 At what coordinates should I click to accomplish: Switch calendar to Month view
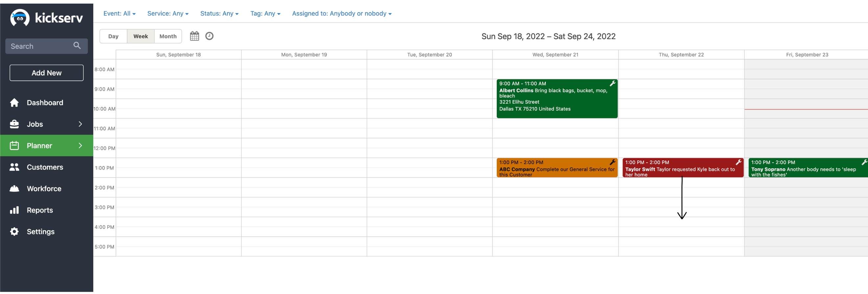pos(168,36)
